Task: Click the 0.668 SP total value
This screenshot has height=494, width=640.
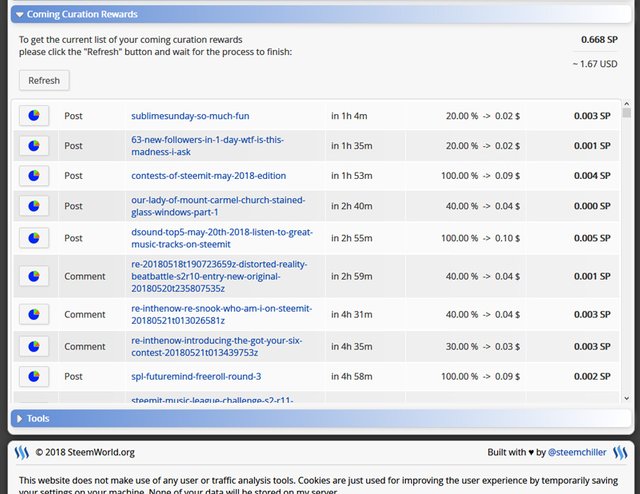Action: (x=599, y=40)
